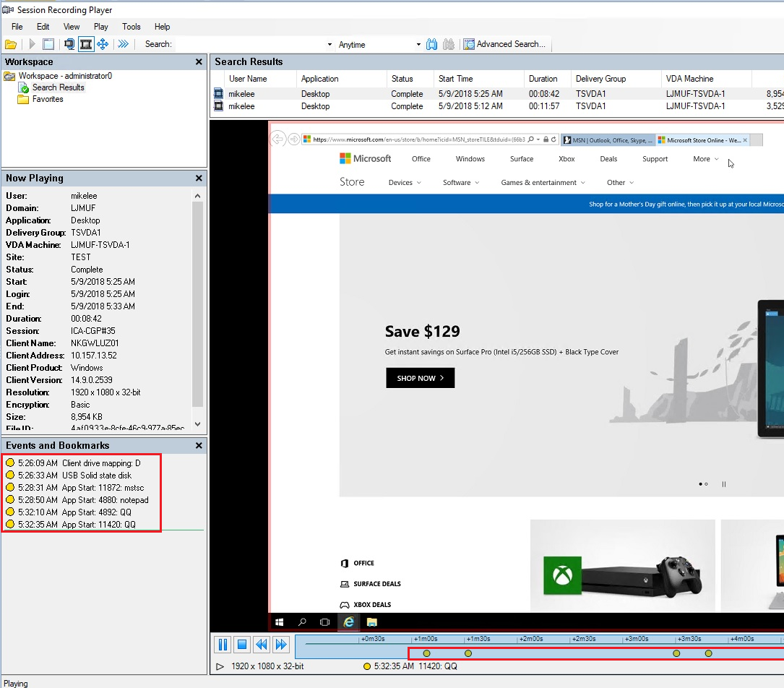The width and height of the screenshot is (784, 688).
Task: Click the blue binoculars search icon
Action: tap(431, 45)
